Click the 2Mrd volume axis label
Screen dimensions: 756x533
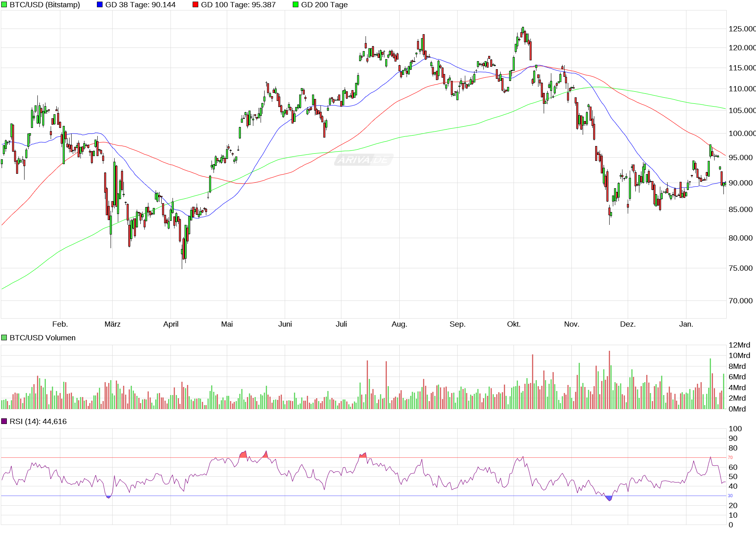pyautogui.click(x=738, y=398)
